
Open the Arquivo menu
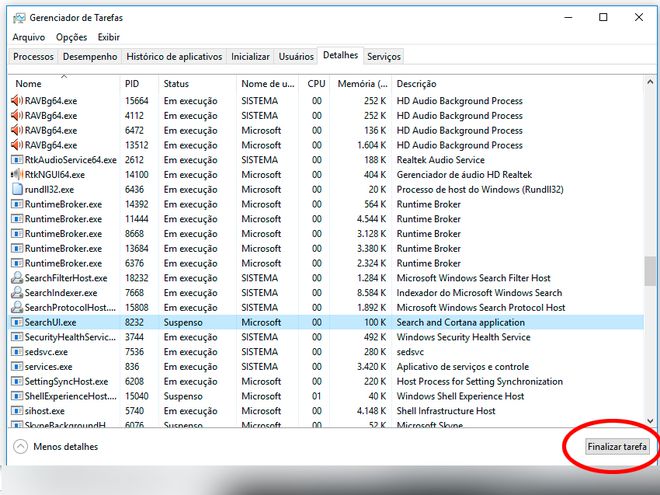pyautogui.click(x=29, y=37)
